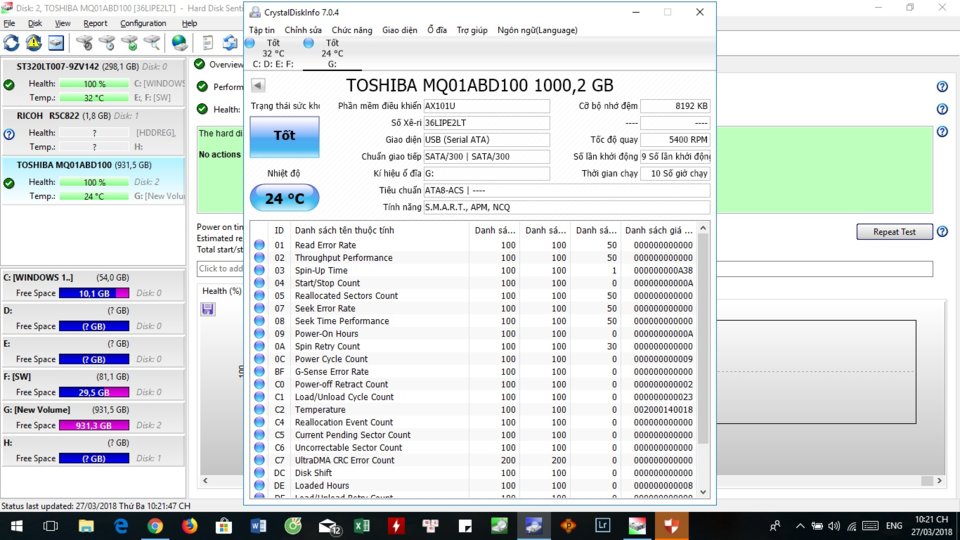Select ST320LT007-9ZV142 disk in list

point(93,82)
